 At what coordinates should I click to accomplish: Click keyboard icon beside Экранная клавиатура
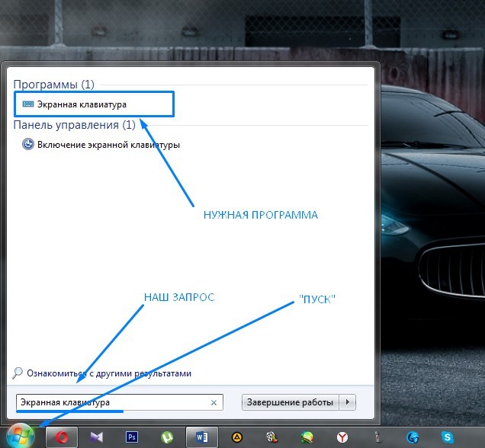(28, 104)
